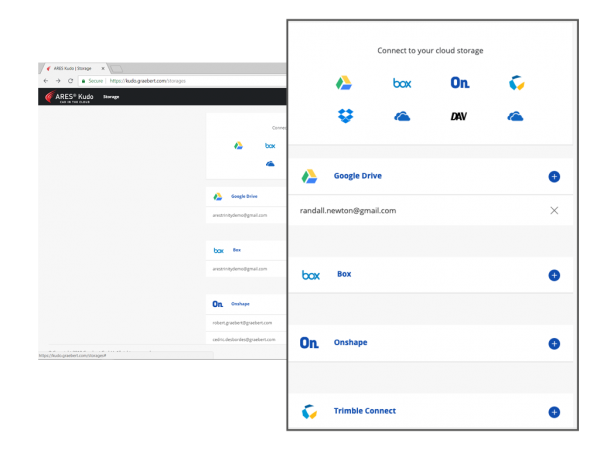Select the cloud icon directly right of Dropbox
Screen dimensions: 600x450
click(x=402, y=117)
